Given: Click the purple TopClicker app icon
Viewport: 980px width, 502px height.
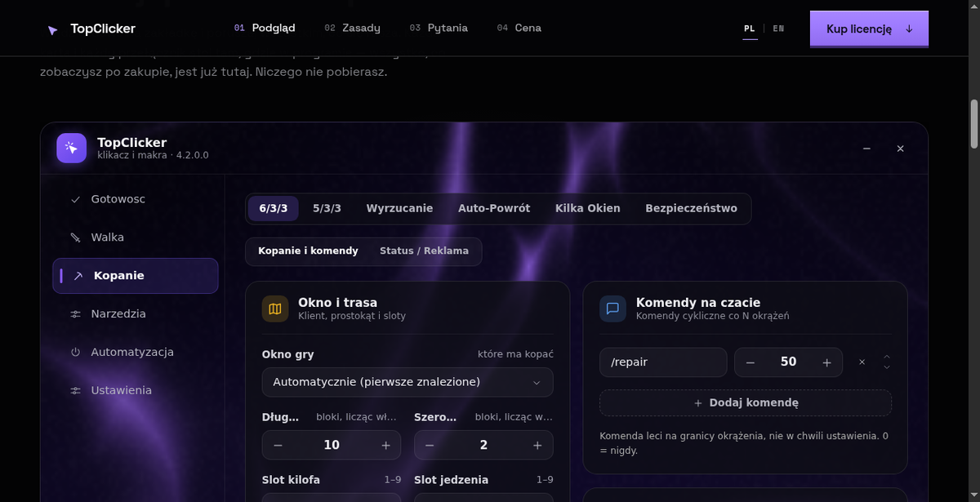Looking at the screenshot, I should [x=71, y=149].
